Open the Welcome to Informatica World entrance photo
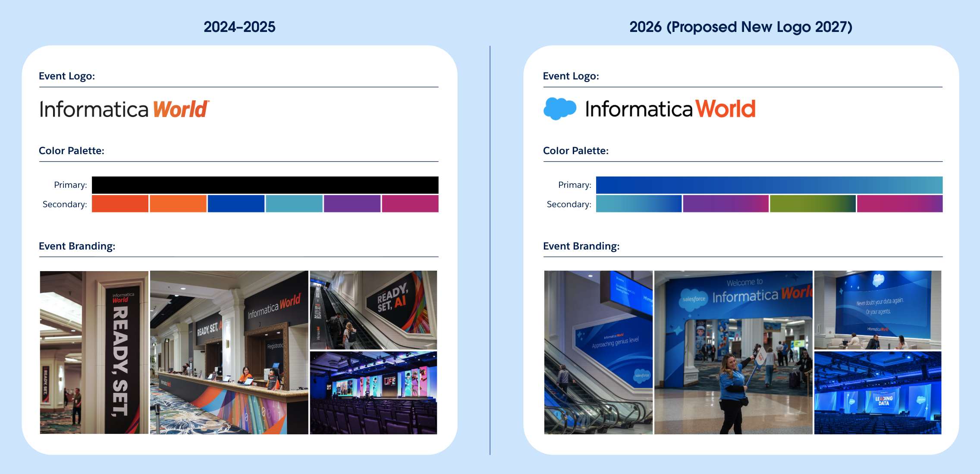 coord(733,352)
